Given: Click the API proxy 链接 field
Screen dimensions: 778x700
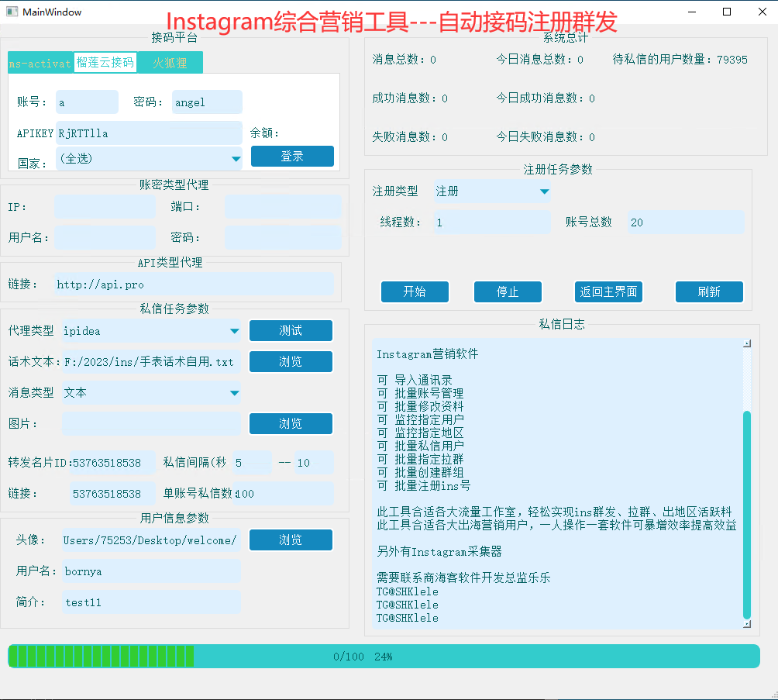Looking at the screenshot, I should 194,284.
